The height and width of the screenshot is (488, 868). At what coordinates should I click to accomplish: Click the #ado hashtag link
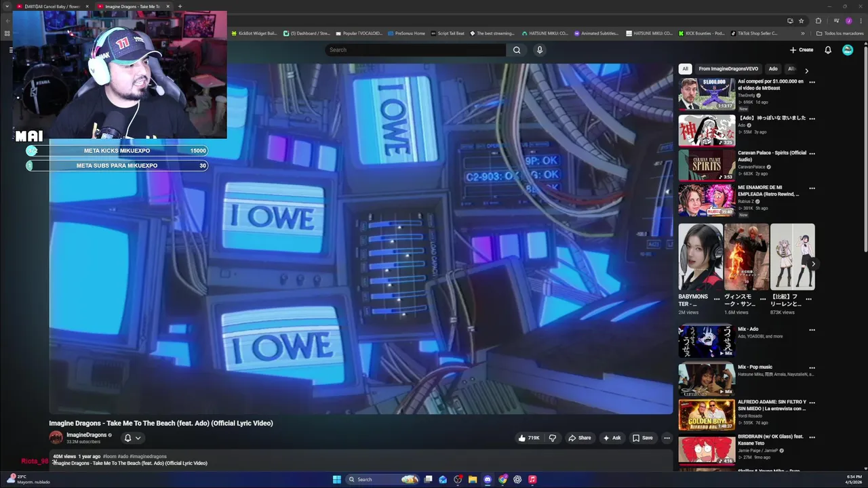[x=123, y=456]
